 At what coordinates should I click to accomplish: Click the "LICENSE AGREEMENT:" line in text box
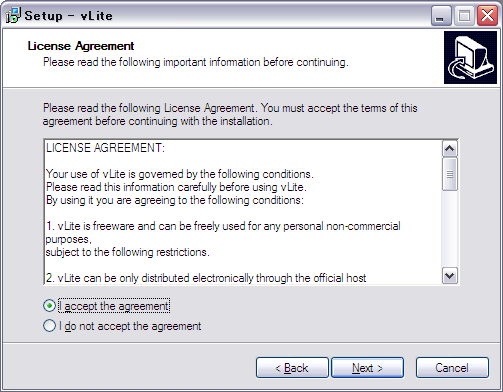(105, 148)
